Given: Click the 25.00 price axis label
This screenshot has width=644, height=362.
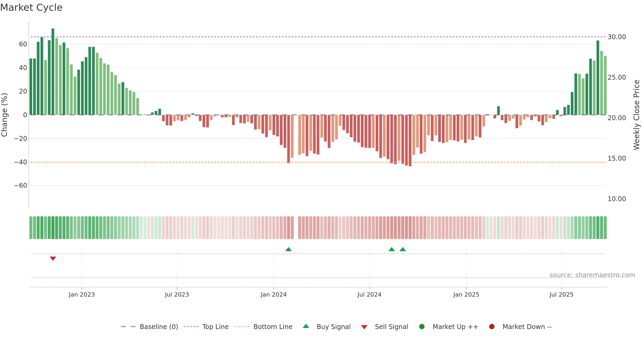Looking at the screenshot, I should (x=617, y=77).
